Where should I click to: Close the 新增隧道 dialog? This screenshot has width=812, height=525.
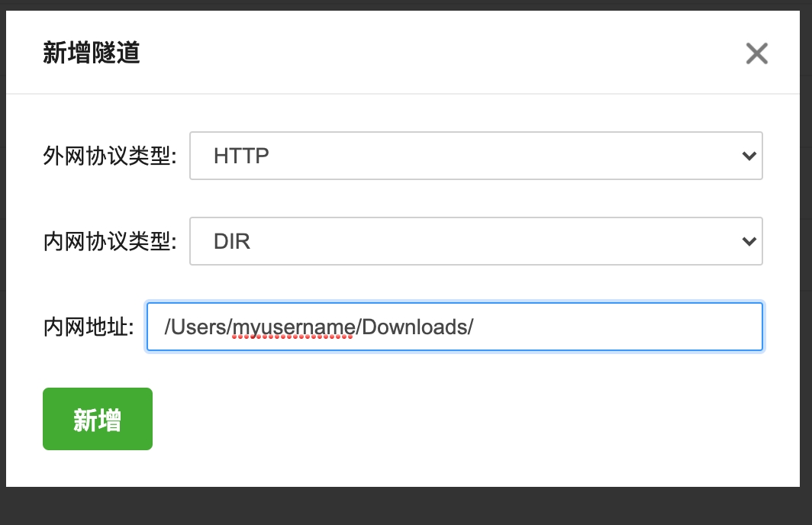point(756,53)
